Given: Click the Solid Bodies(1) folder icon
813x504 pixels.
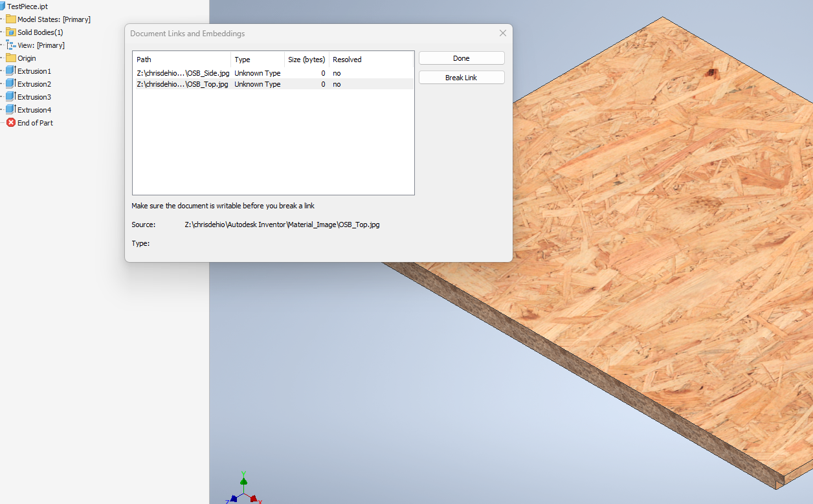Looking at the screenshot, I should pyautogui.click(x=11, y=32).
